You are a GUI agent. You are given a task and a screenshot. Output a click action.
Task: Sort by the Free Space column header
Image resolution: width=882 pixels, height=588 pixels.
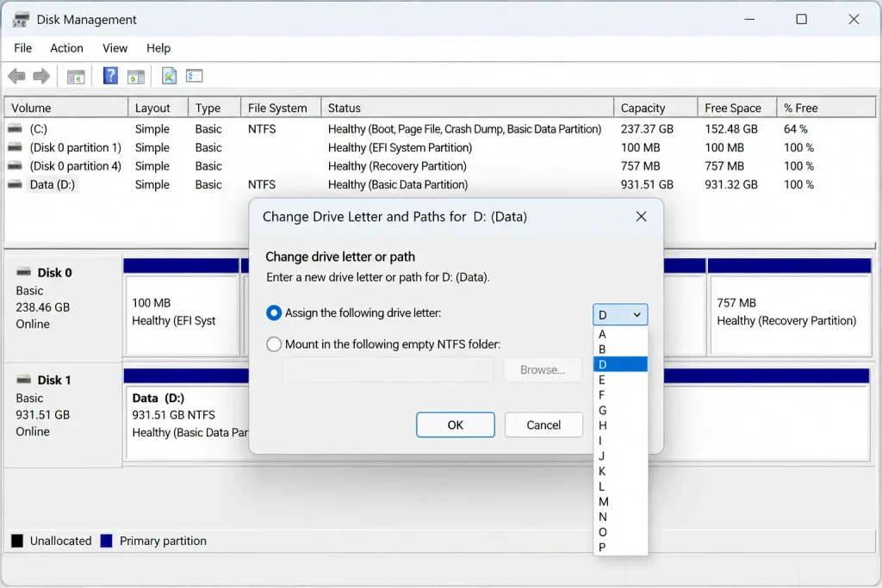pyautogui.click(x=737, y=108)
